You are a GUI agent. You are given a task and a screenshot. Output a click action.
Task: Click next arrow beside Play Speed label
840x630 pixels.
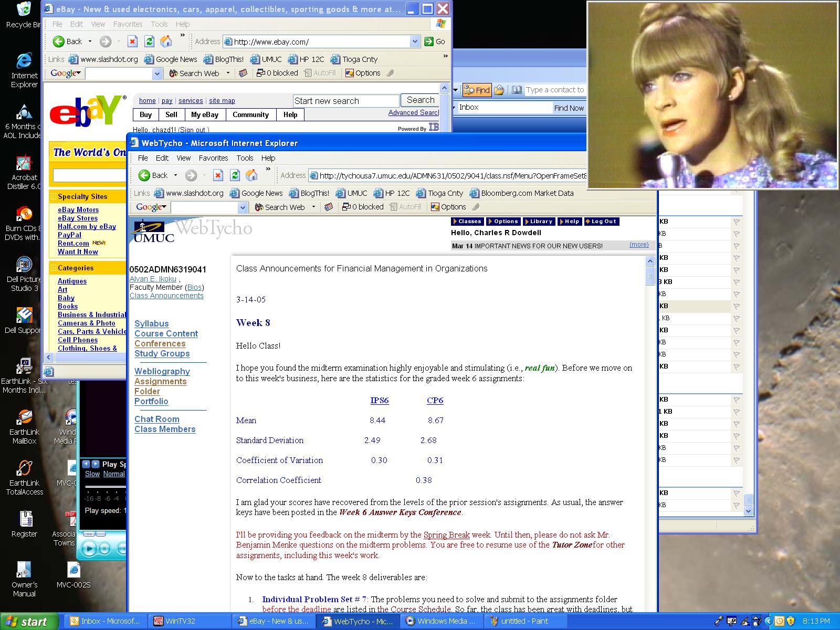(x=96, y=464)
